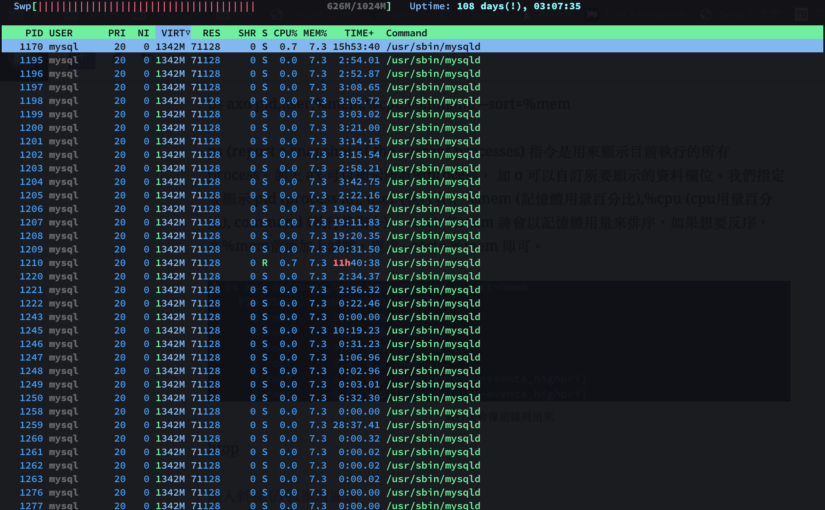Sort by the CPU% column header
The image size is (825, 510).
(286, 33)
